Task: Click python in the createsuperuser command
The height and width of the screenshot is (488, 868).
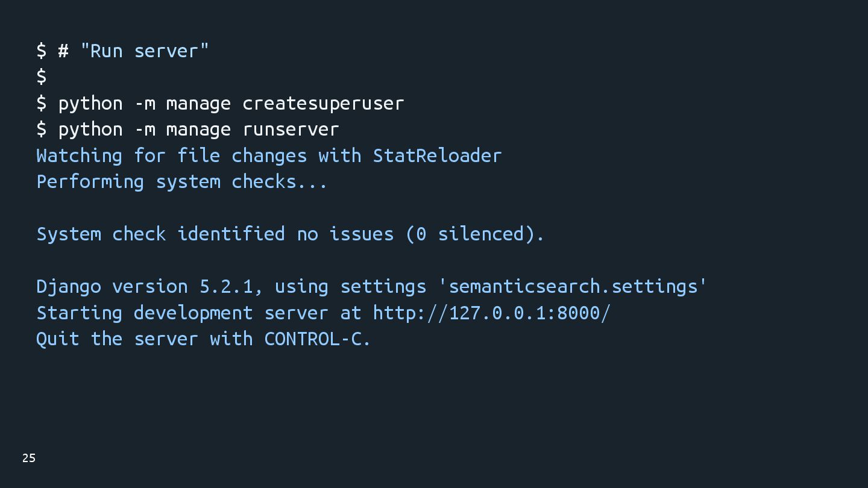Action: click(x=90, y=103)
